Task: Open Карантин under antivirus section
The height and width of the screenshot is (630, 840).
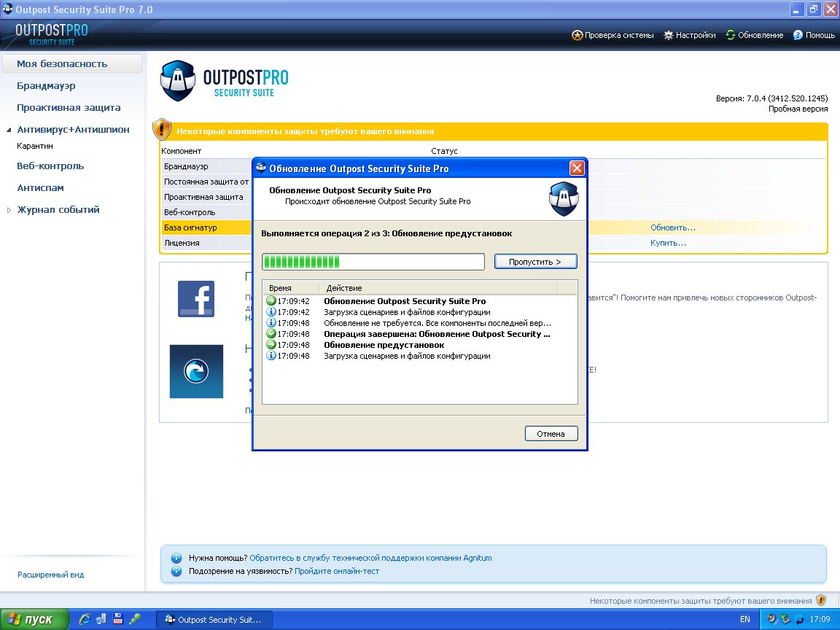Action: pyautogui.click(x=35, y=146)
